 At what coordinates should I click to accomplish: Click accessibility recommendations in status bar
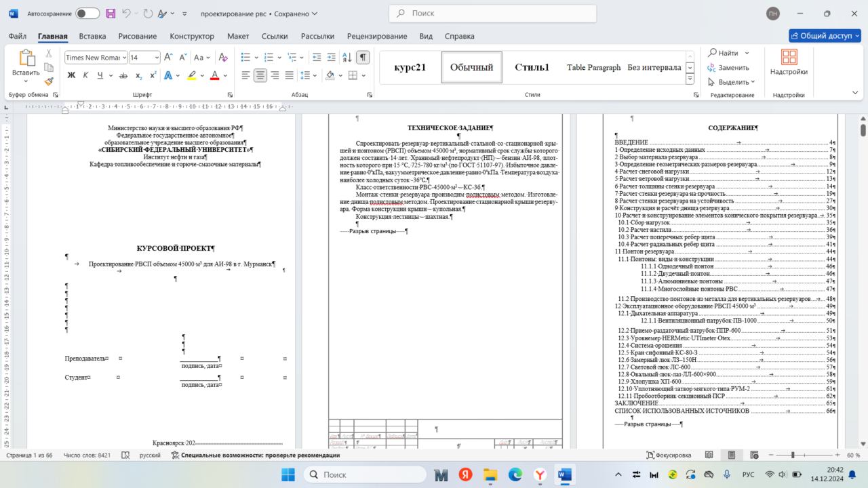(x=256, y=455)
